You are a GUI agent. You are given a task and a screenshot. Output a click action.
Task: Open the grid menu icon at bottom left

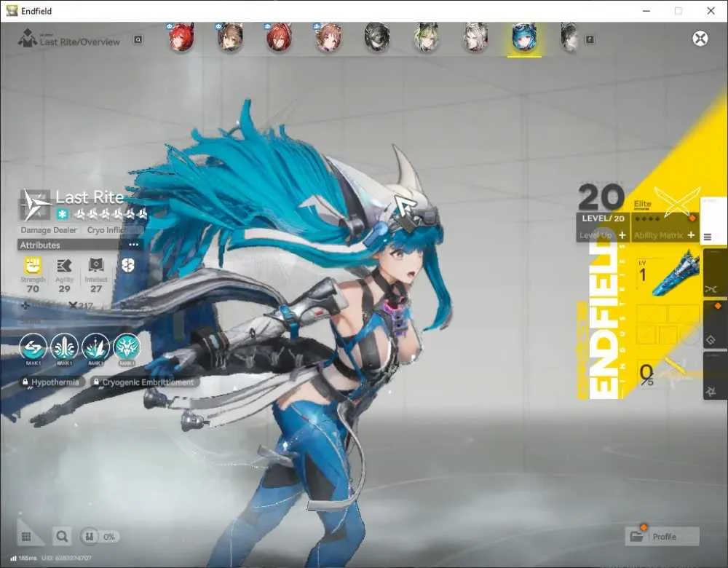26,537
